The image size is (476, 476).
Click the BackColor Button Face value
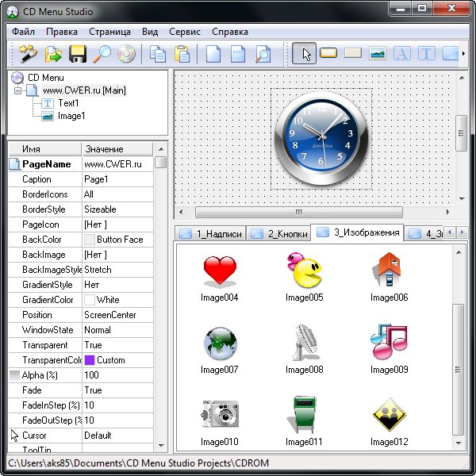coord(119,240)
